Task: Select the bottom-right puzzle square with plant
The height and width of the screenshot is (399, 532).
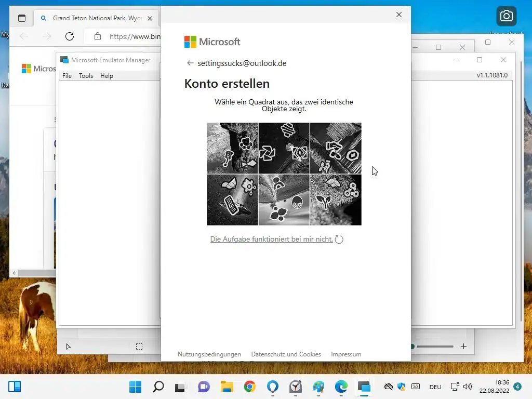Action: (x=336, y=200)
